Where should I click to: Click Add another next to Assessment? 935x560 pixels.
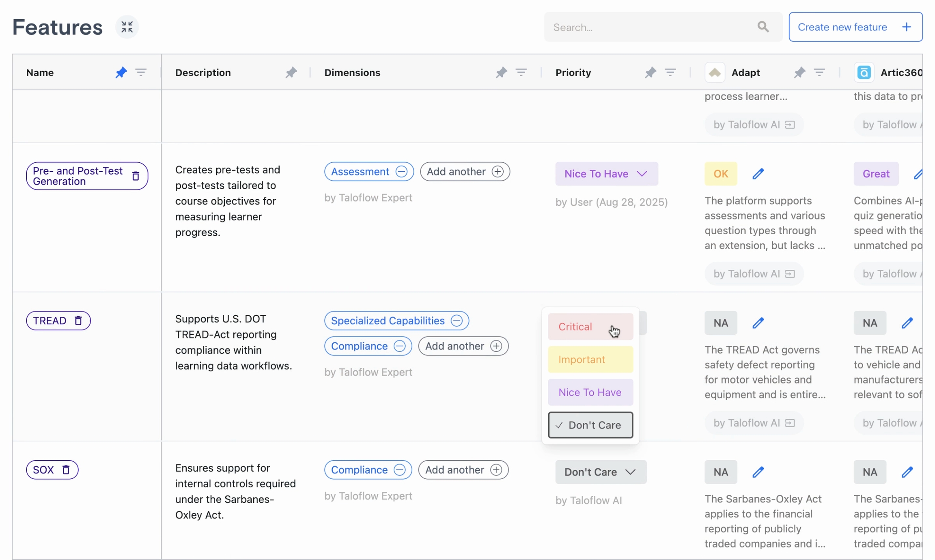[465, 172]
